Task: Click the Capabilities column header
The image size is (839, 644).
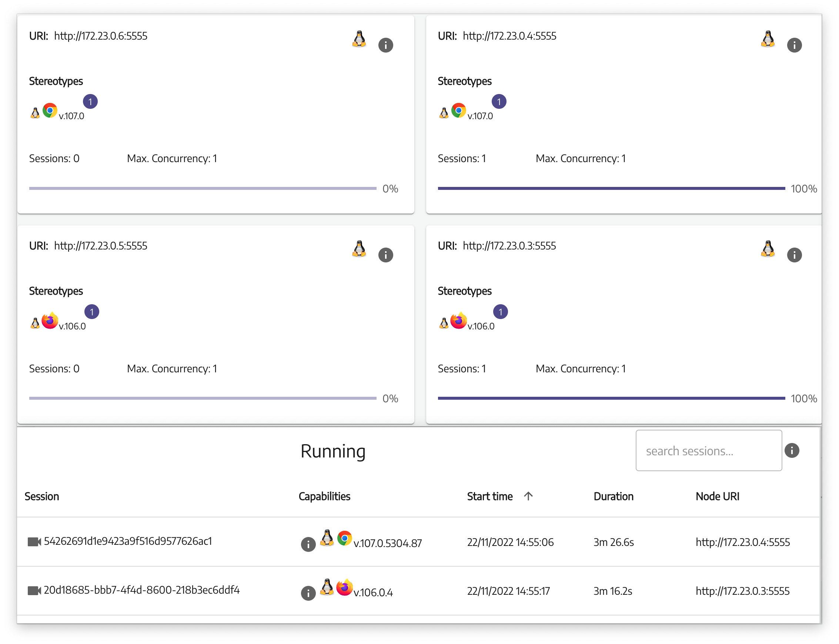Action: [324, 496]
